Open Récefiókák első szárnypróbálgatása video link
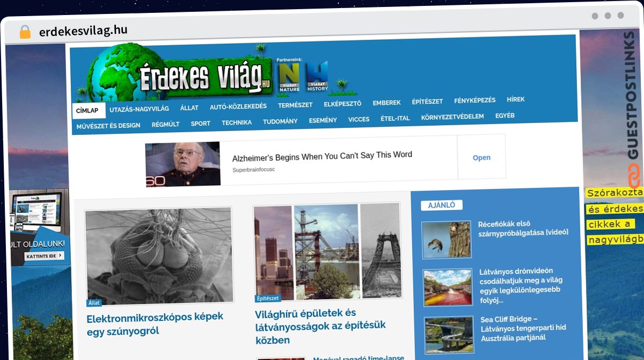The image size is (644, 360). click(x=523, y=228)
